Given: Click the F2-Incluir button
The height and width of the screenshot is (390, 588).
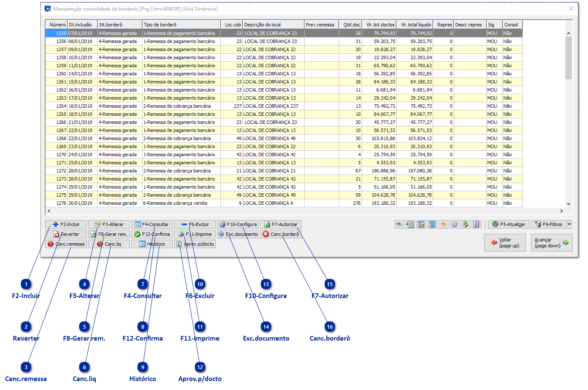Looking at the screenshot, I should pyautogui.click(x=66, y=224).
